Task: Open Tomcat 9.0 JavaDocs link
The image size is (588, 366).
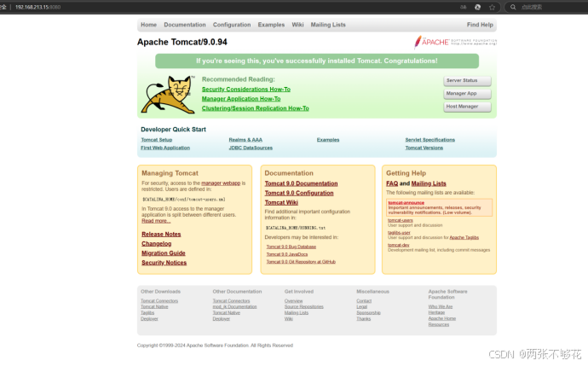Action: pyautogui.click(x=287, y=254)
